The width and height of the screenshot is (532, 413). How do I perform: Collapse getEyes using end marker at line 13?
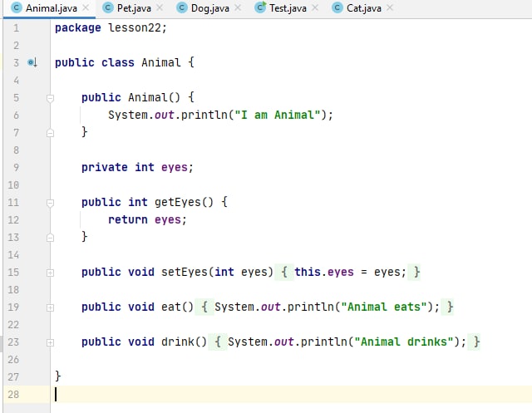[50, 238]
